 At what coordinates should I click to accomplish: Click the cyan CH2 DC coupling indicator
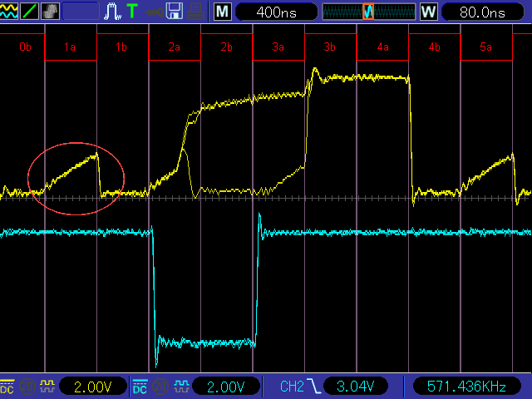(140, 387)
